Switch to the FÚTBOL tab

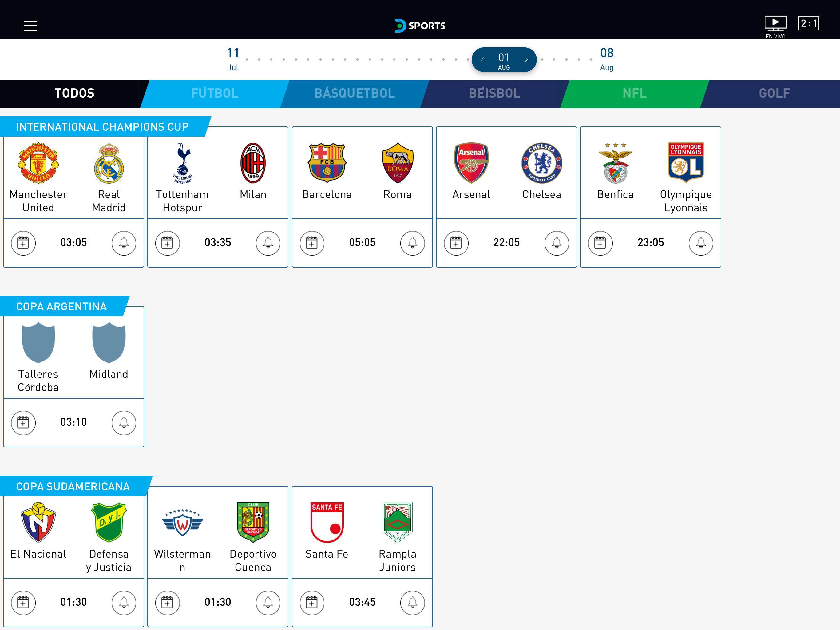(x=215, y=94)
